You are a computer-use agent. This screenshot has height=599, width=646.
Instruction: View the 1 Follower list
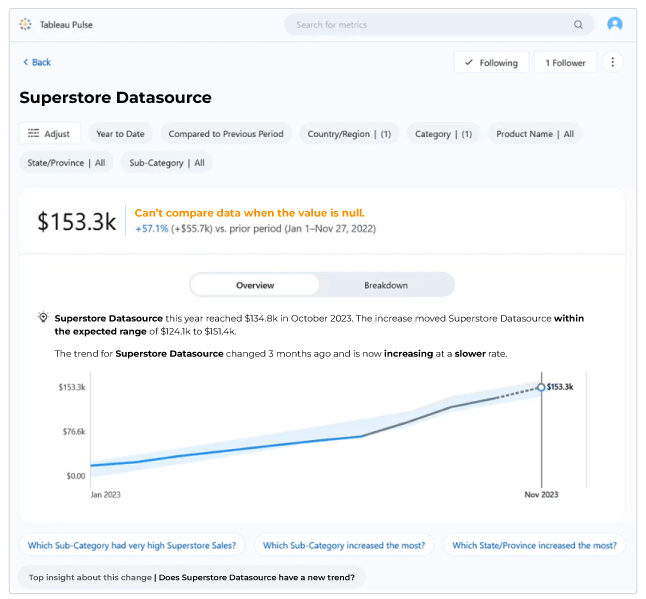coord(565,63)
